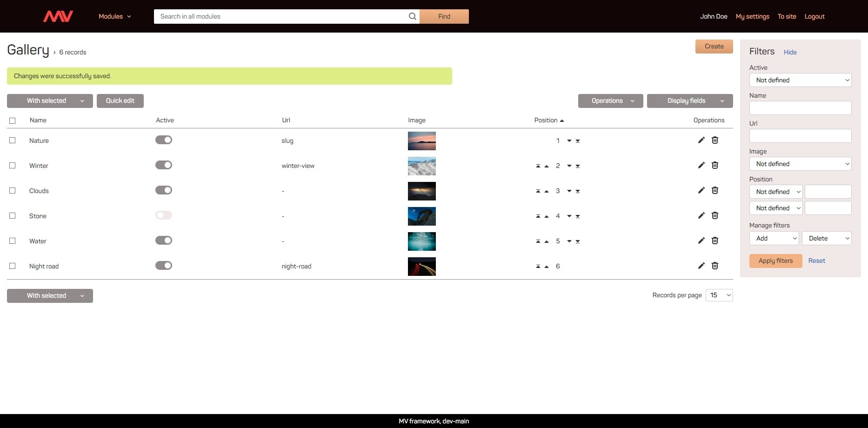868x428 pixels.
Task: Check the checkbox next to Winter
Action: (13, 165)
